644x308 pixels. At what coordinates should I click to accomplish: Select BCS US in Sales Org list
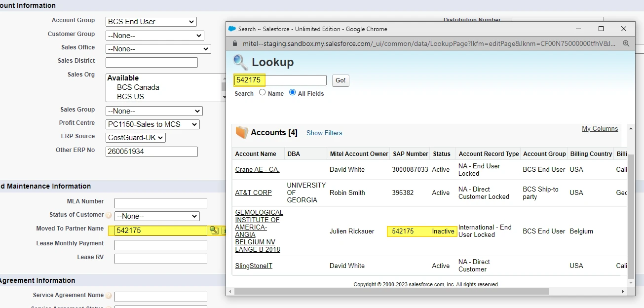[x=130, y=97]
